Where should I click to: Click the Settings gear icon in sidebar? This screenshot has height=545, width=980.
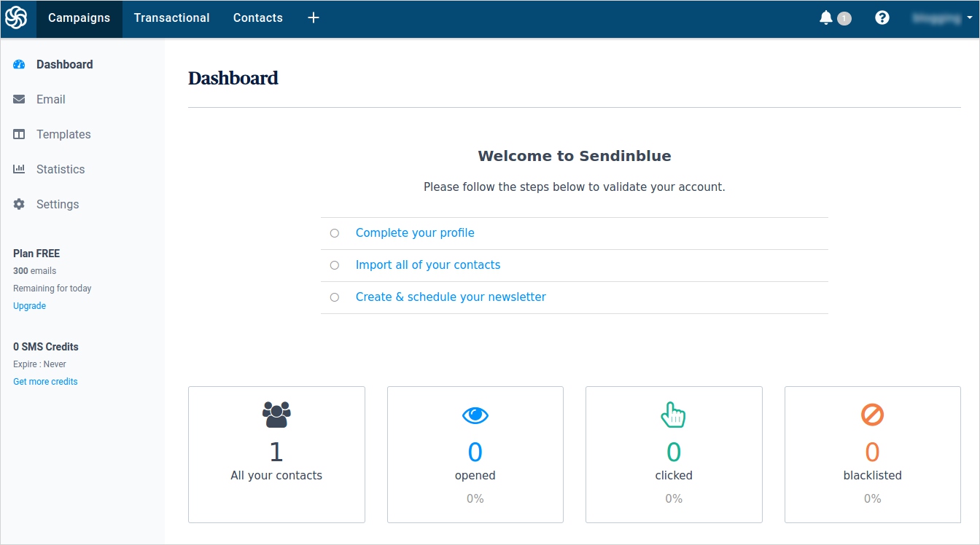[x=20, y=205]
